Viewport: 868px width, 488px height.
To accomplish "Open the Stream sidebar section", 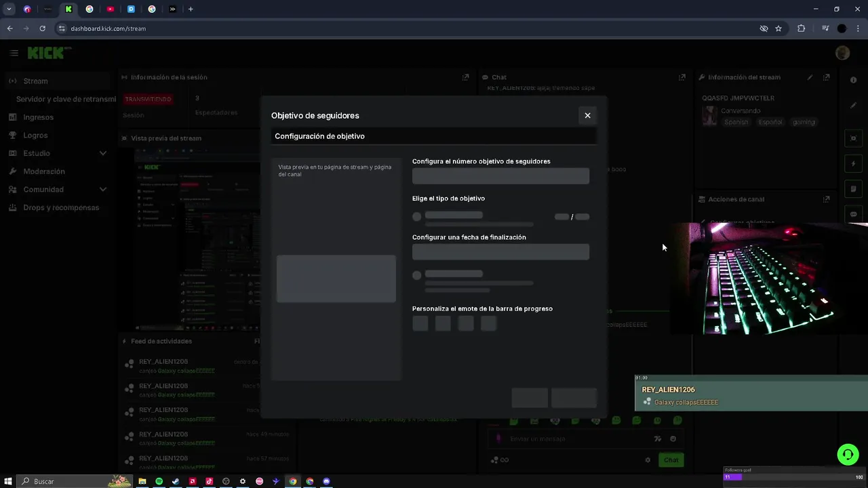I will point(58,81).
